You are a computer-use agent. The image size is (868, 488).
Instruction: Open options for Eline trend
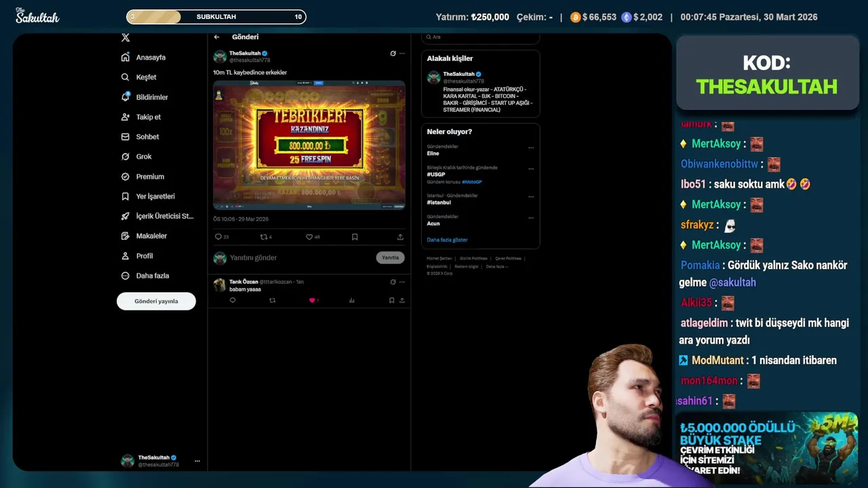click(531, 148)
